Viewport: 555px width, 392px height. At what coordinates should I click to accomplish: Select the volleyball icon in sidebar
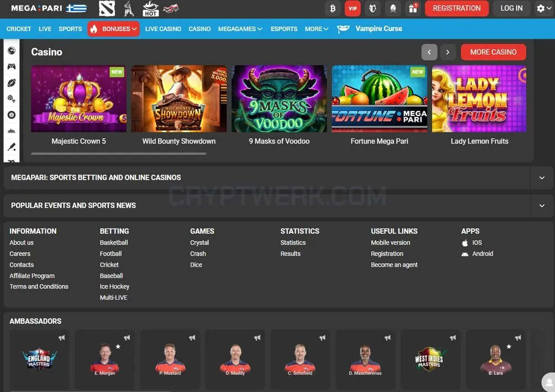[12, 99]
